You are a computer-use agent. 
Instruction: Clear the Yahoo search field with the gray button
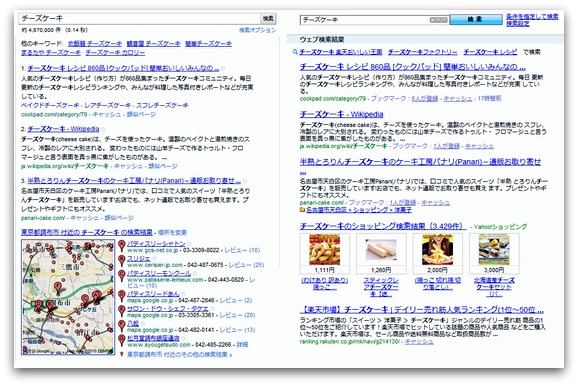[438, 20]
